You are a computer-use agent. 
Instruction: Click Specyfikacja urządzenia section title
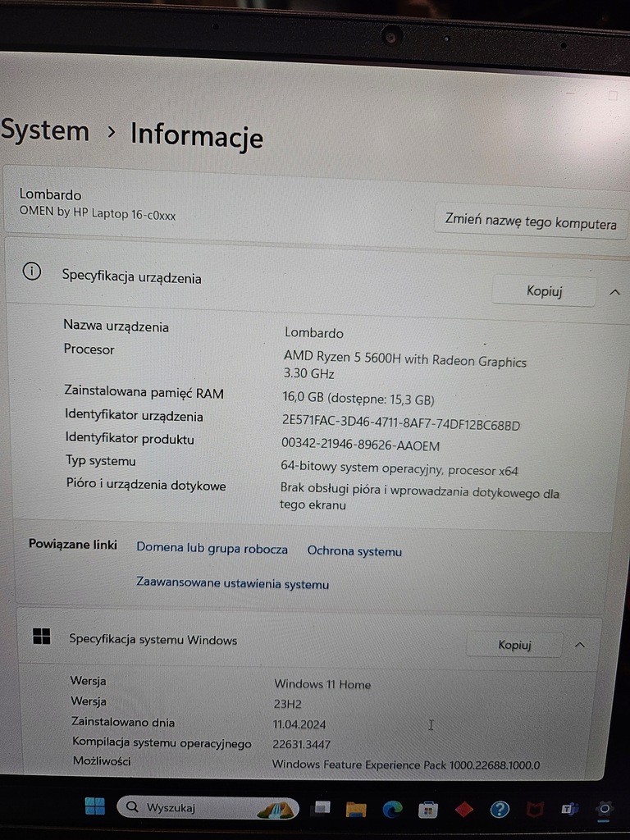pos(131,277)
